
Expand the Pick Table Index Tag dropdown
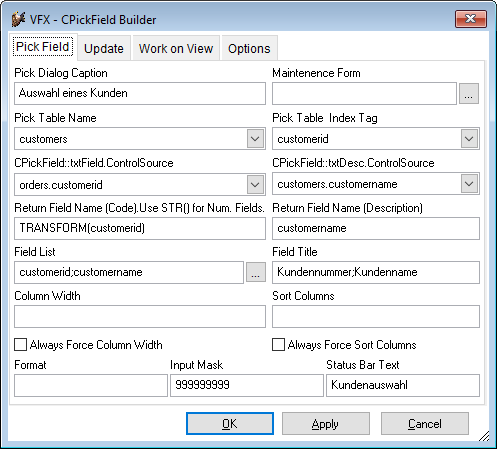[469, 138]
